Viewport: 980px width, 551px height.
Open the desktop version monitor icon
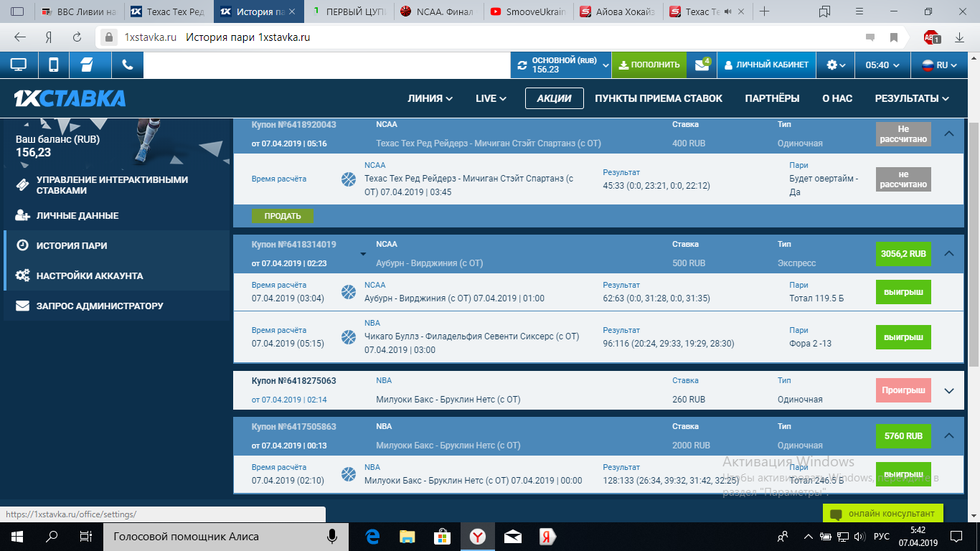point(19,65)
